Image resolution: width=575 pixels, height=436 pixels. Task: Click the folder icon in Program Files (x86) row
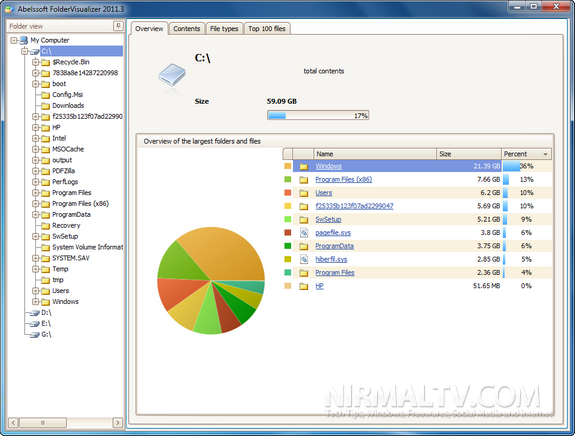[x=304, y=180]
